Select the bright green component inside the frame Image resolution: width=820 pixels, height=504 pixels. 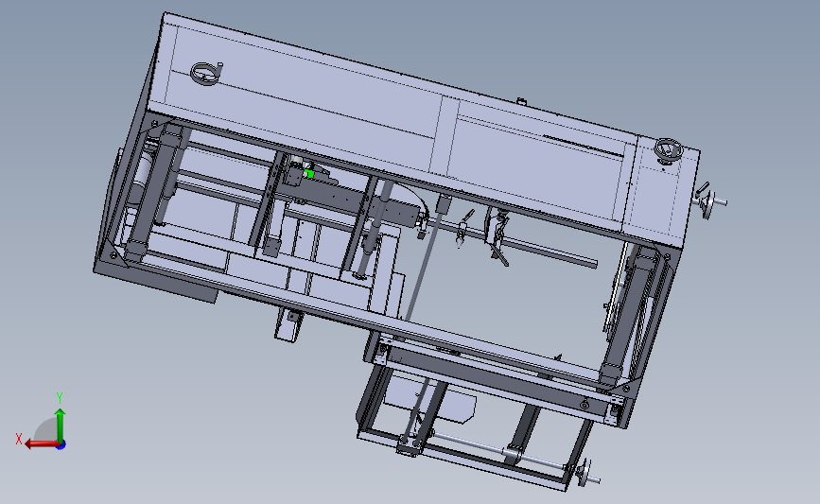pos(309,173)
